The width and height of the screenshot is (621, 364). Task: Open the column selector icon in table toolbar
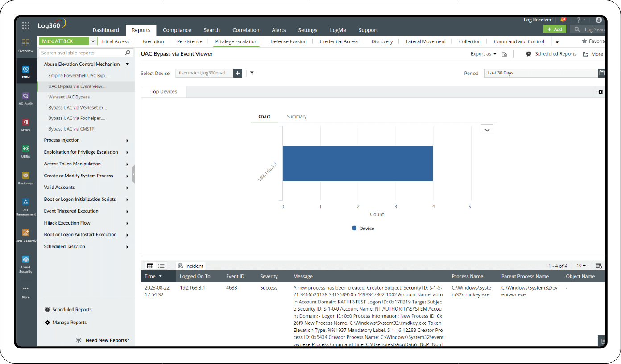pos(599,266)
